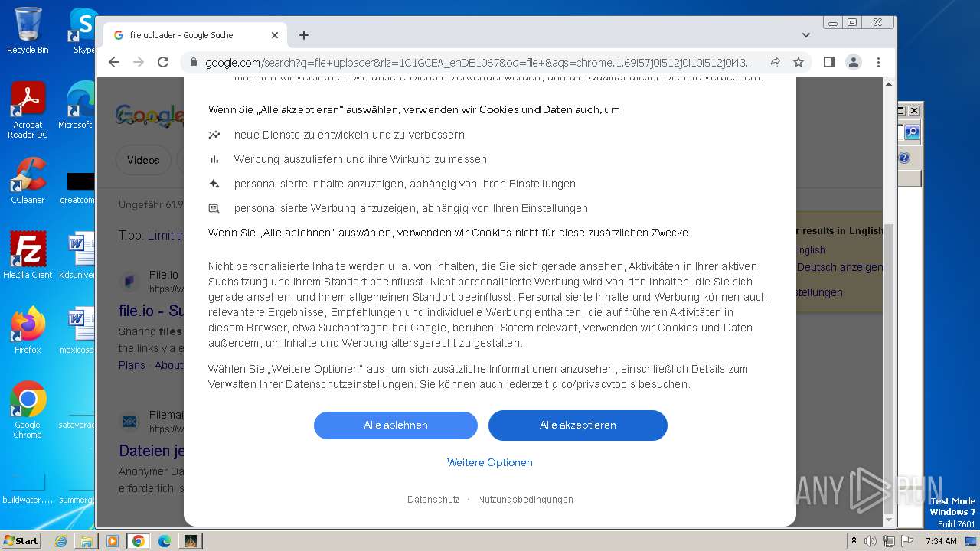Open the Chrome profile avatar menu

point(854,62)
